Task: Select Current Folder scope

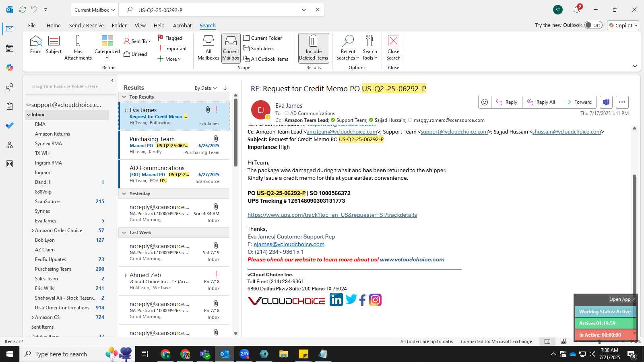Action: [x=262, y=38]
